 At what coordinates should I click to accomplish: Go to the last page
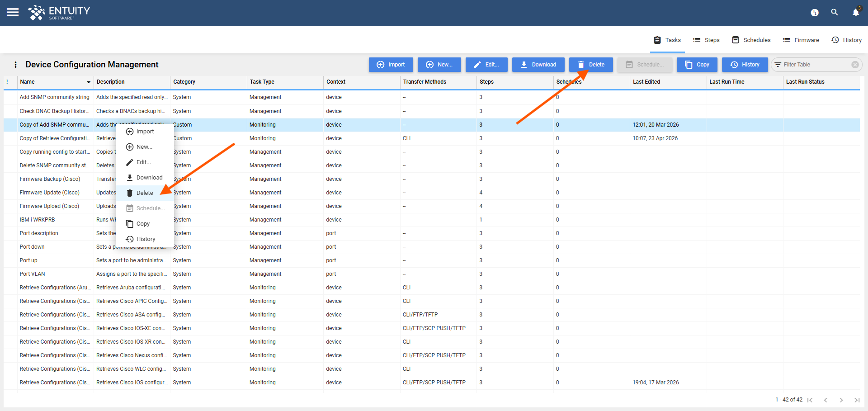[857, 400]
